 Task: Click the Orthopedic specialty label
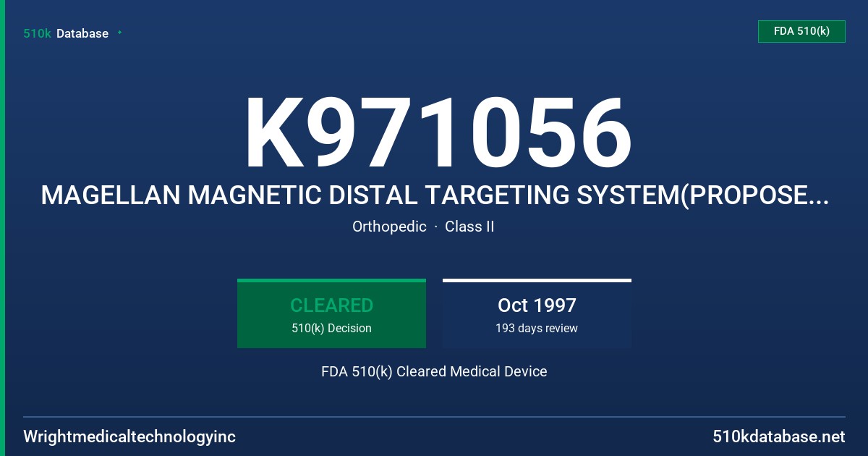click(389, 227)
